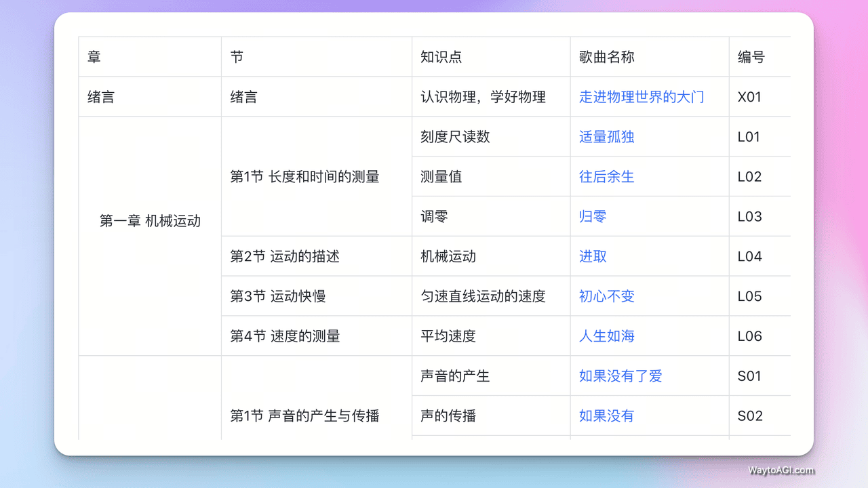Click the WaytoAGI.com watermark
The width and height of the screenshot is (868, 488).
click(781, 470)
